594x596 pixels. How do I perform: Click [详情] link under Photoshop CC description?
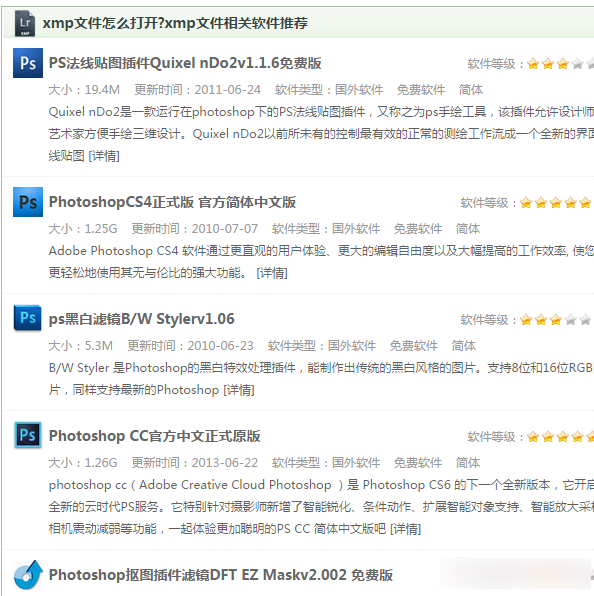pyautogui.click(x=406, y=529)
